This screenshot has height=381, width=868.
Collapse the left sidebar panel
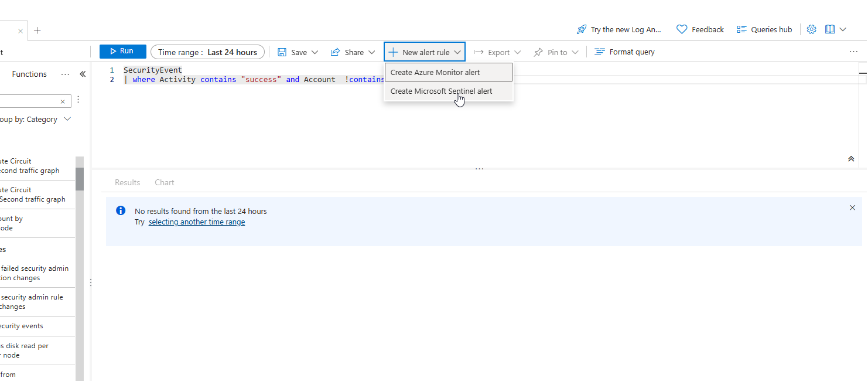coord(83,74)
